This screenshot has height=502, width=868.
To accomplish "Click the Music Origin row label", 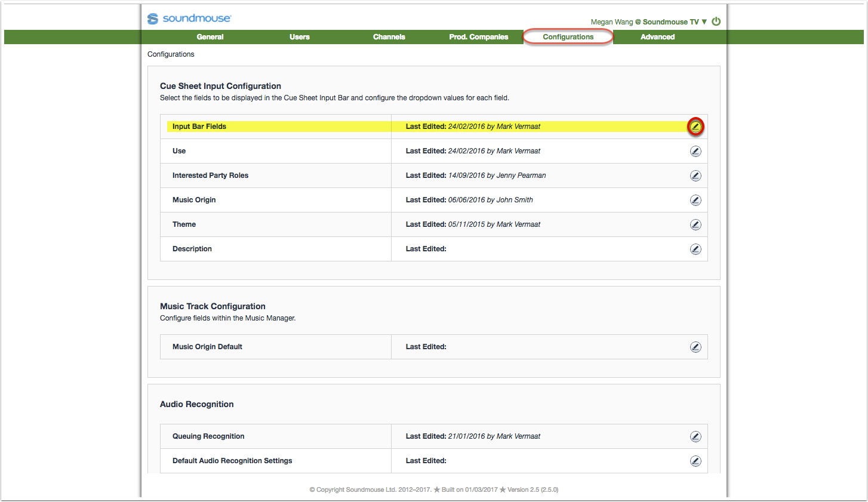I will pyautogui.click(x=194, y=200).
